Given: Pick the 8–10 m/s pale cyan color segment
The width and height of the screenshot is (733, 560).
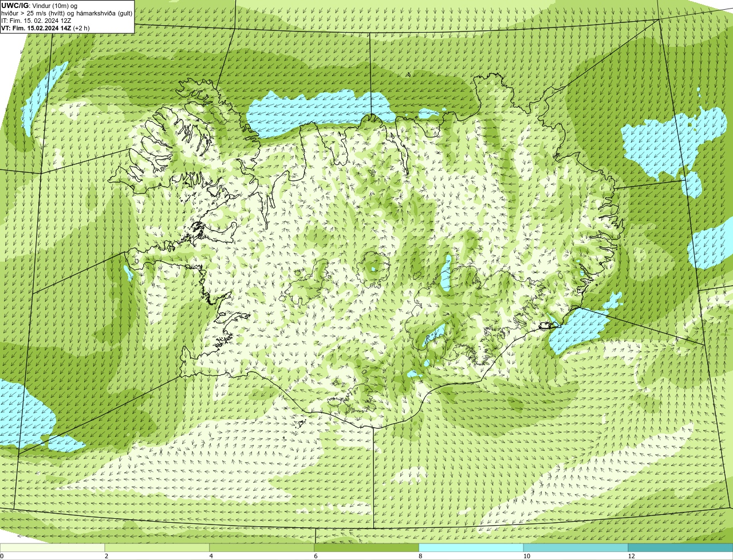Looking at the screenshot, I should [x=471, y=547].
